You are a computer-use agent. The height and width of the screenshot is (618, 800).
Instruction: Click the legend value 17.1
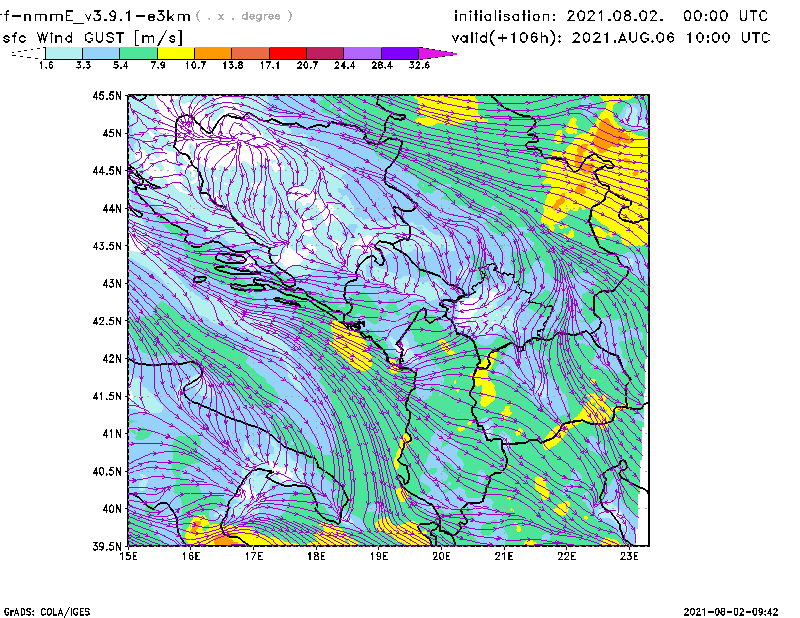269,65
